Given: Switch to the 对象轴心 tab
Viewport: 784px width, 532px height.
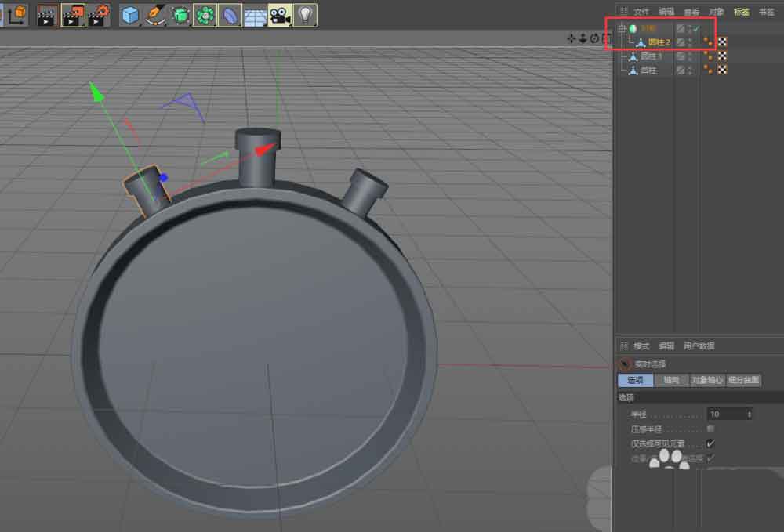Looking at the screenshot, I should click(706, 381).
